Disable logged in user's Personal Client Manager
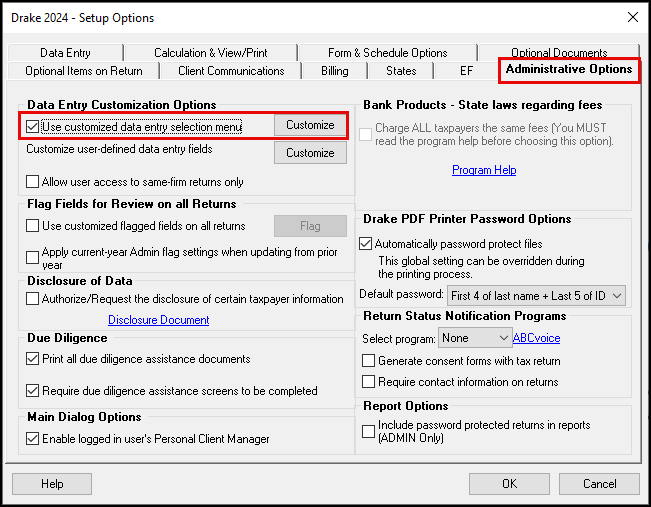 [x=32, y=438]
